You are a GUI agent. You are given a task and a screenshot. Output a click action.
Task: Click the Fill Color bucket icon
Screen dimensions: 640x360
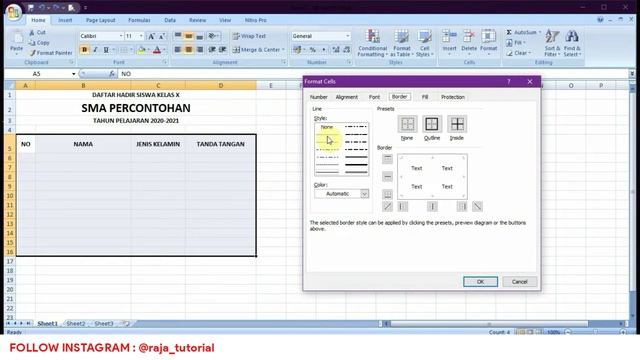tap(141, 50)
